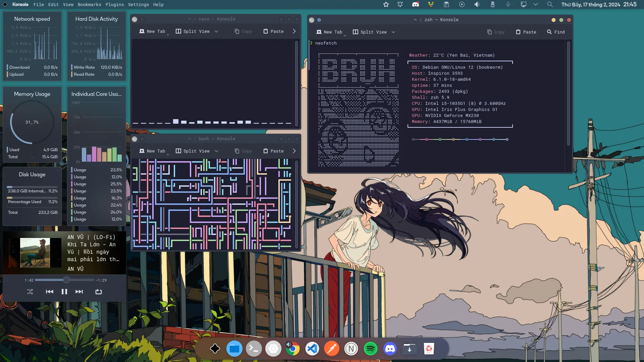Open the Trash icon in the dock
Viewport: 644px width, 362px height.
click(429, 349)
